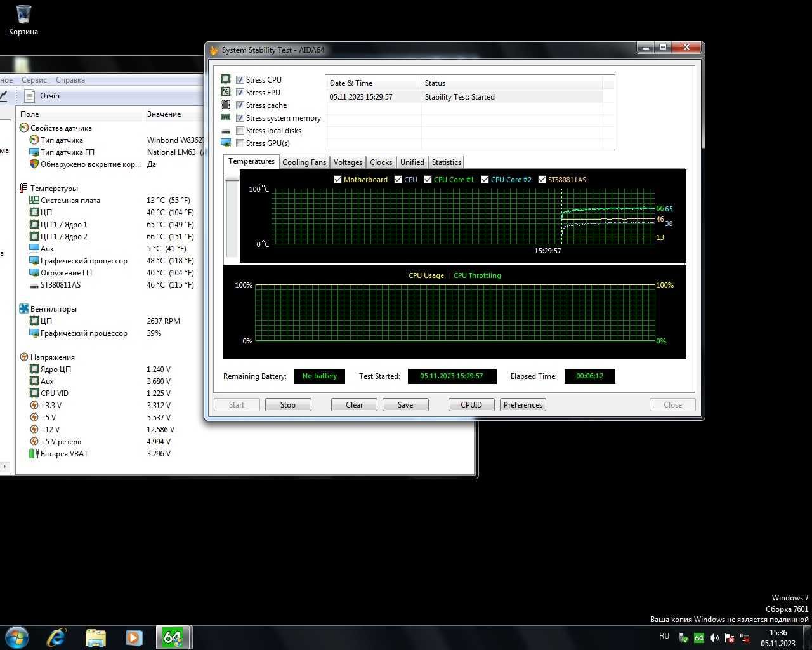Select the Aux 5 °C temperature row
This screenshot has height=650, width=812.
[110, 249]
